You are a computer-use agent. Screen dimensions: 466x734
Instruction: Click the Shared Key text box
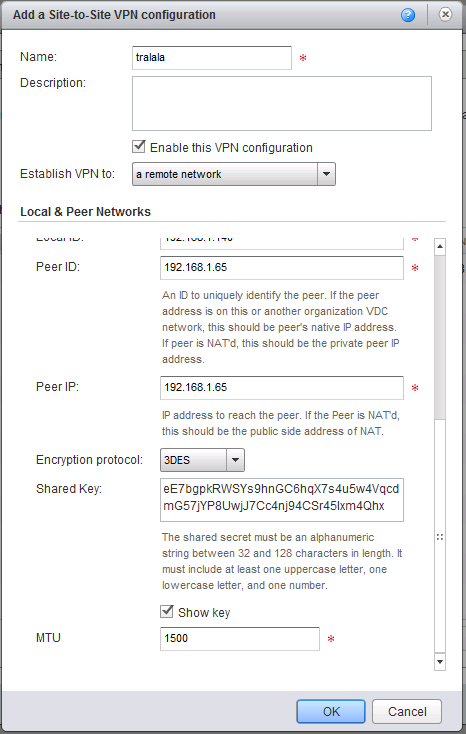coord(281,499)
